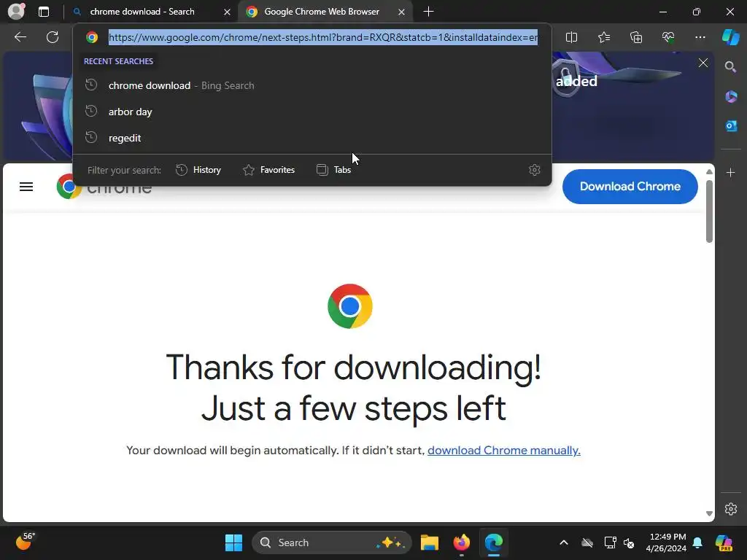Viewport: 747px width, 560px height.
Task: Open the tab actions menu icon
Action: click(44, 12)
